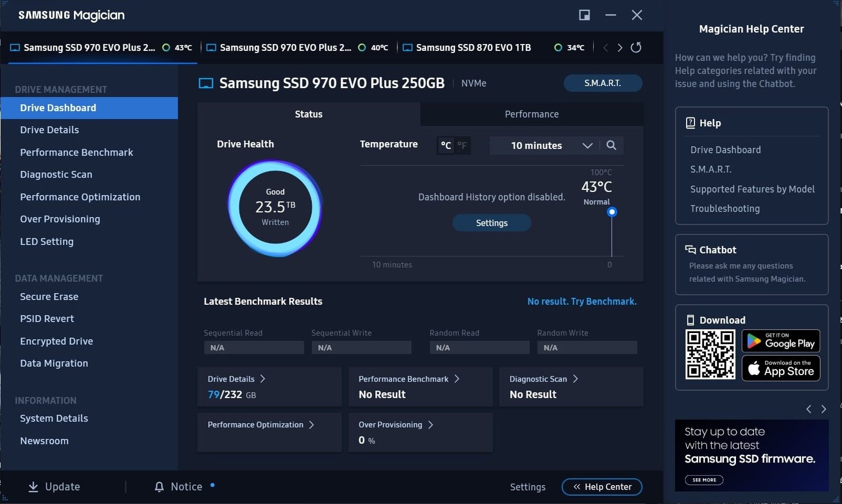Click SEE MORE on firmware banner
The width and height of the screenshot is (842, 504).
704,480
